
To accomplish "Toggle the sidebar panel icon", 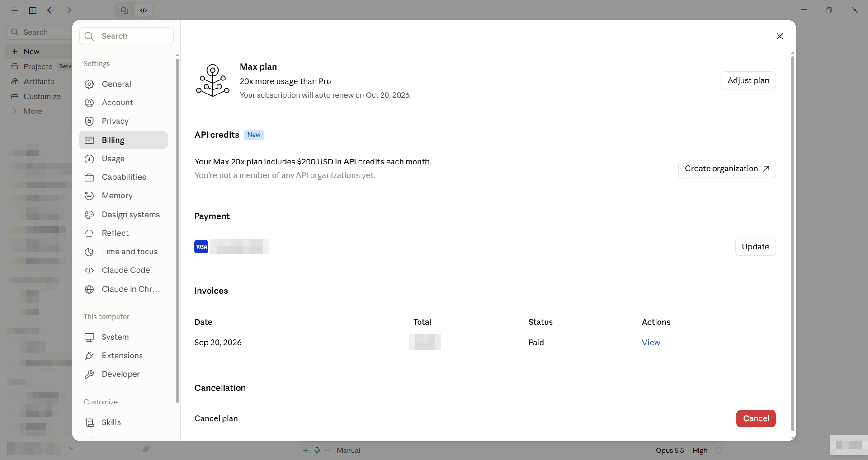I will [33, 10].
